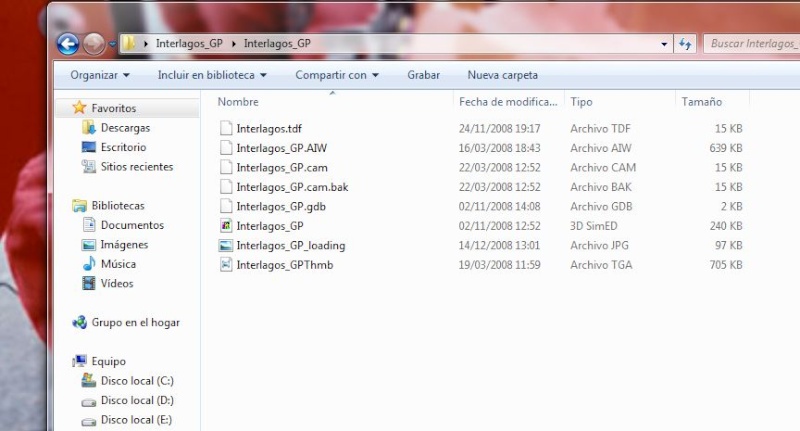Select Favoritos in navigation pane
800x431 pixels.
pyautogui.click(x=114, y=108)
